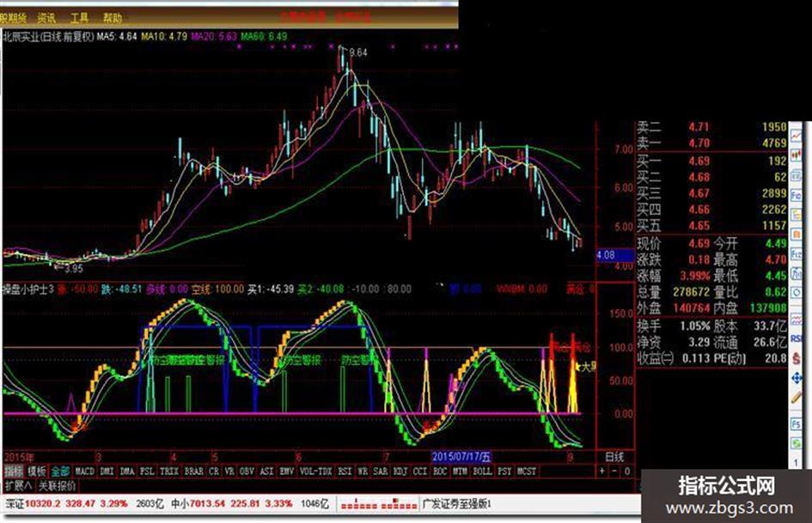The image size is (812, 523).
Task: Switch indicator to DMI
Action: (x=107, y=471)
